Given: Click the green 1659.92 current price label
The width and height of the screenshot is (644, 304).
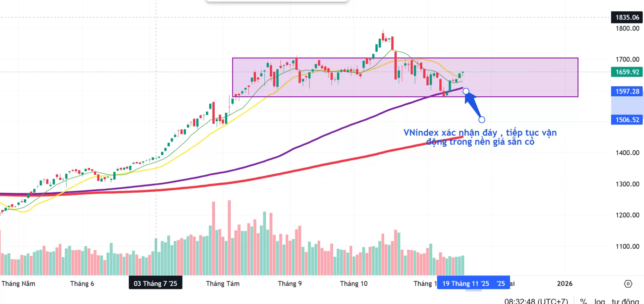Looking at the screenshot, I should point(627,72).
